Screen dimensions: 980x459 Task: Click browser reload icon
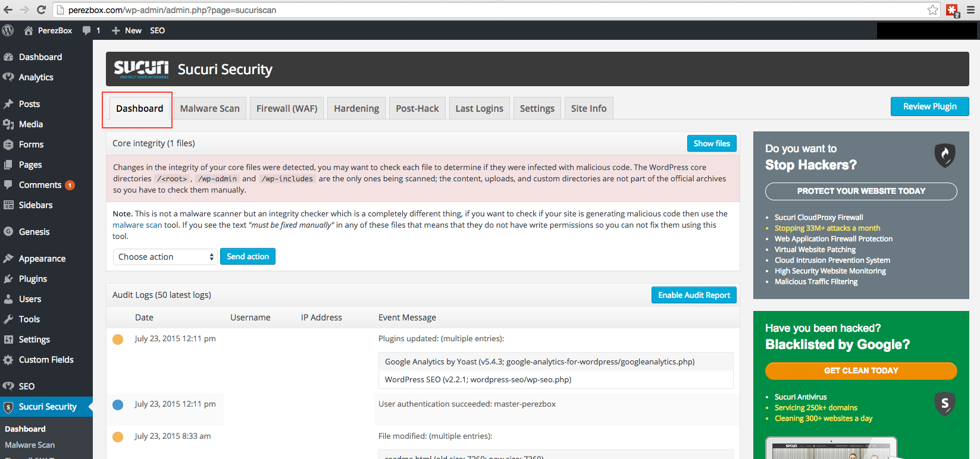point(41,10)
